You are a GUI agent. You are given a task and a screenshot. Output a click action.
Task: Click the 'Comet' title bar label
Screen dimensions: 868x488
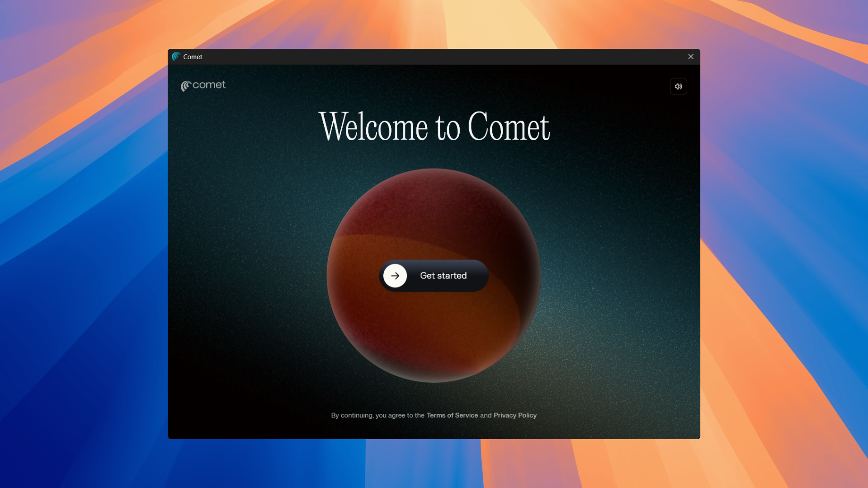click(x=193, y=56)
